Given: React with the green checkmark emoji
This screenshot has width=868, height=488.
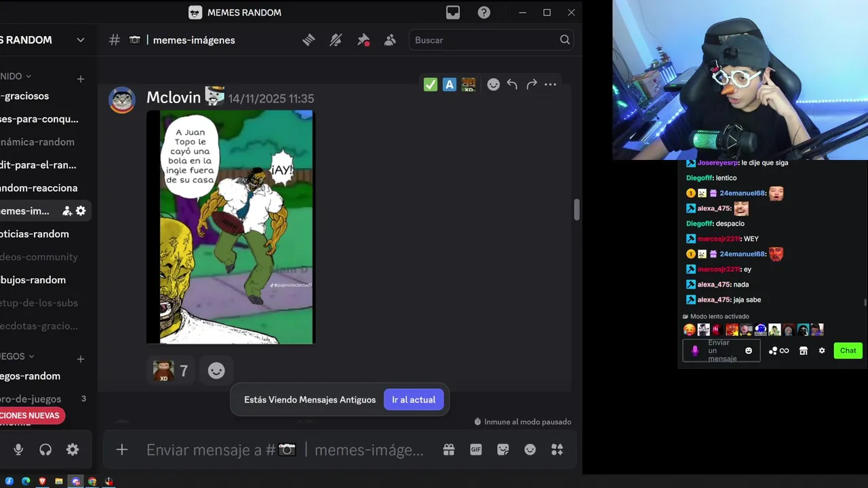Looking at the screenshot, I should click(431, 85).
